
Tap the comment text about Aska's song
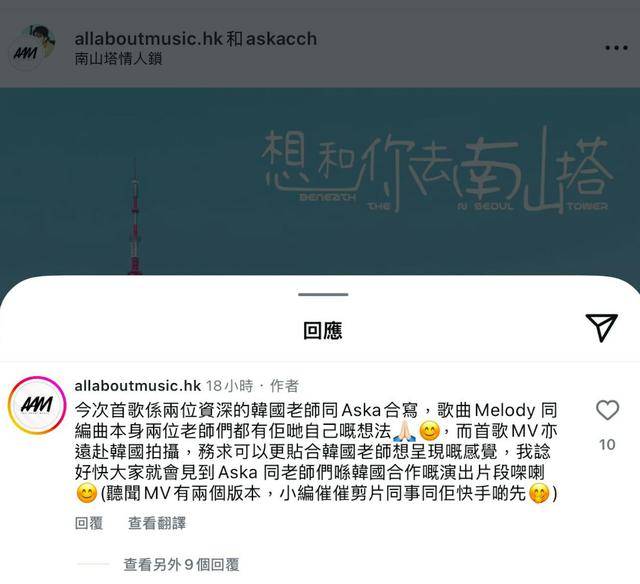pyautogui.click(x=316, y=452)
